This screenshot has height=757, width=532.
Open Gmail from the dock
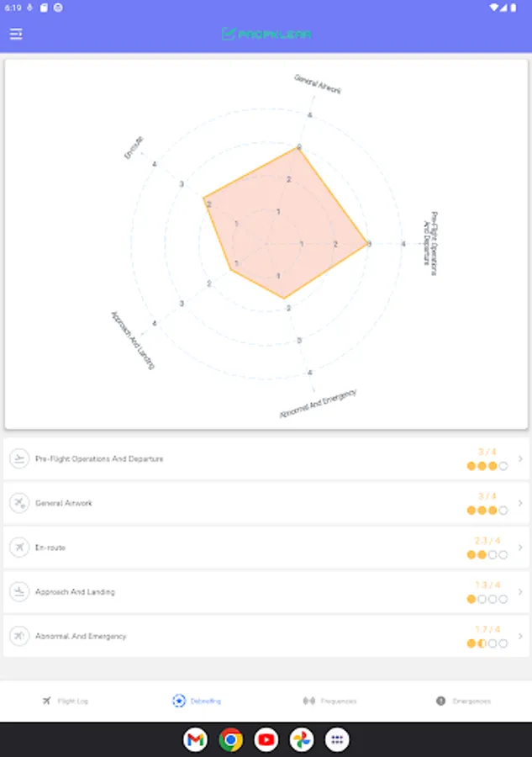tap(196, 740)
